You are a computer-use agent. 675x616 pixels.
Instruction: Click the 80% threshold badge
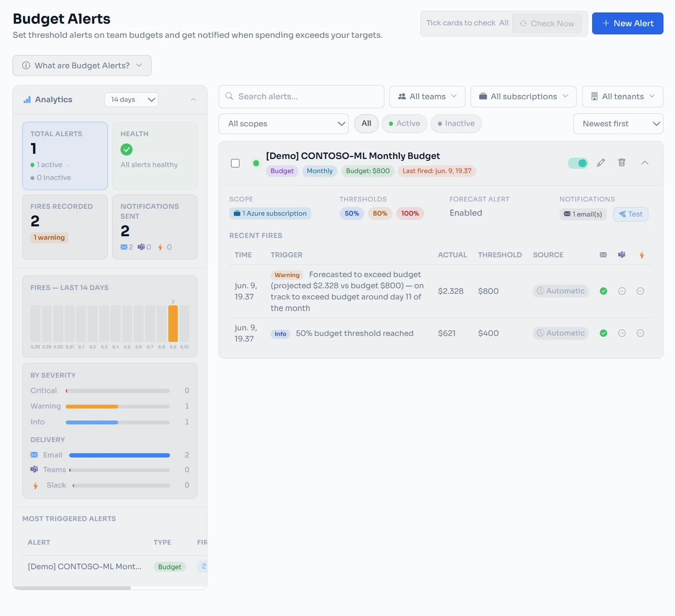point(380,213)
